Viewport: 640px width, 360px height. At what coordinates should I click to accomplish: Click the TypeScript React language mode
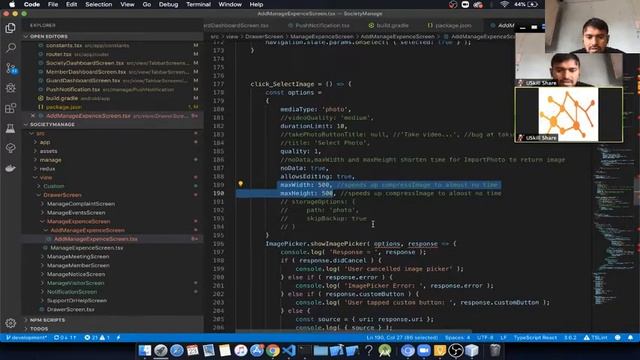point(535,338)
